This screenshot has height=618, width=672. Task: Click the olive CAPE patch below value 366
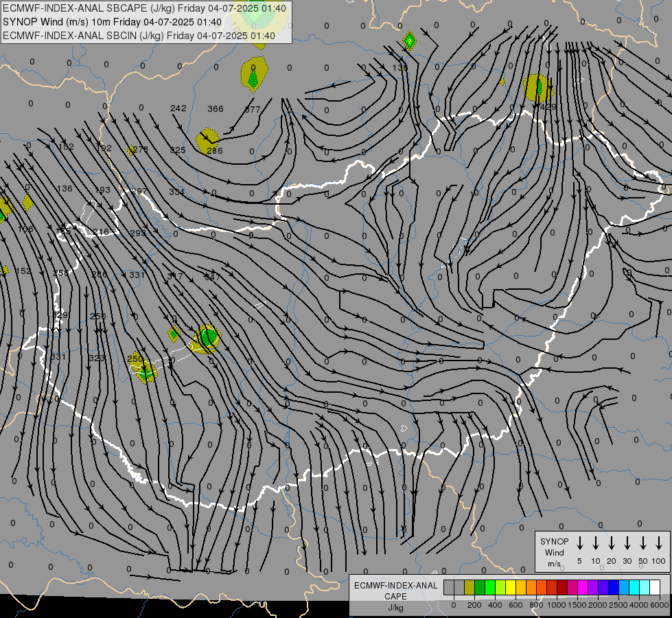tap(207, 141)
